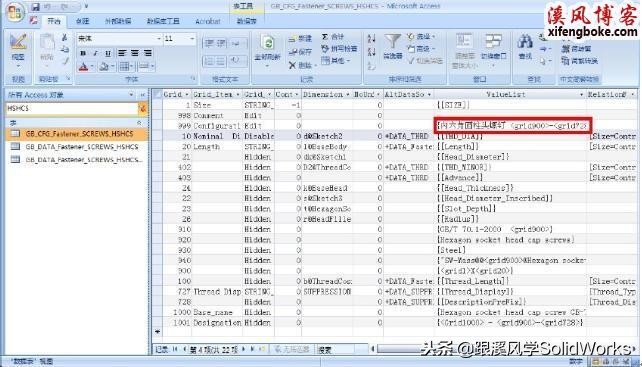
Task: Collapse the 表 tables group header
Action: (76, 122)
